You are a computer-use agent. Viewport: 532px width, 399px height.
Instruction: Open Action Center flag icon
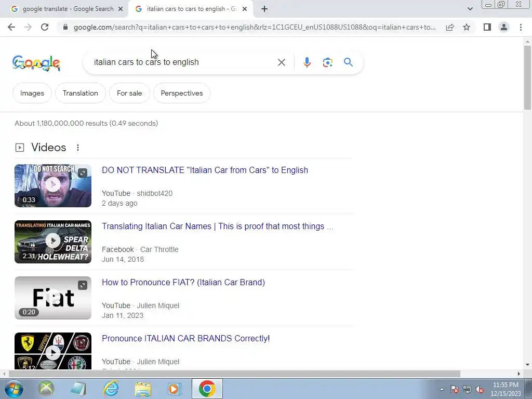point(455,389)
